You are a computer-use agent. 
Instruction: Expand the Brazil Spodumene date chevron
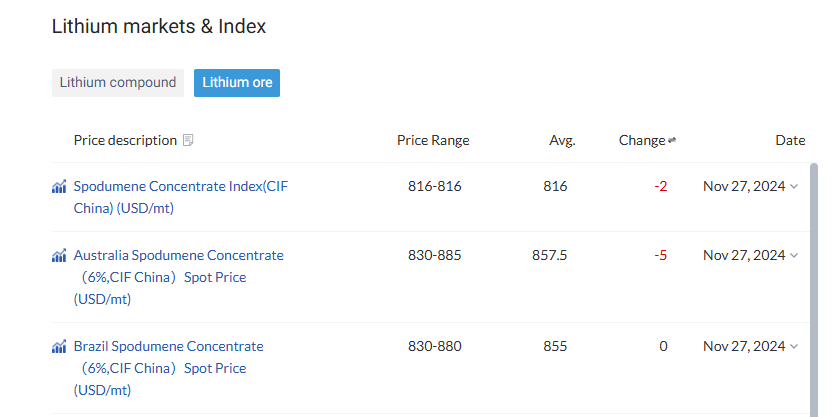pos(794,346)
